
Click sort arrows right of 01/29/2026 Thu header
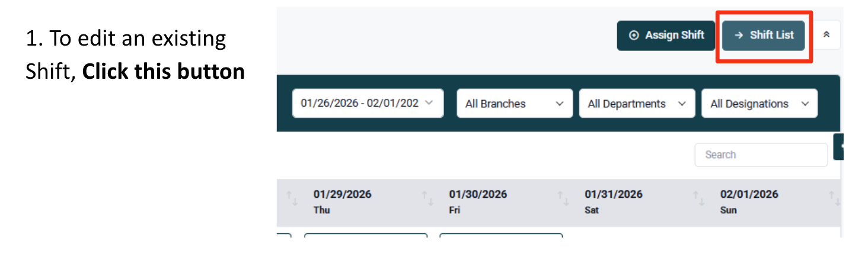(427, 199)
